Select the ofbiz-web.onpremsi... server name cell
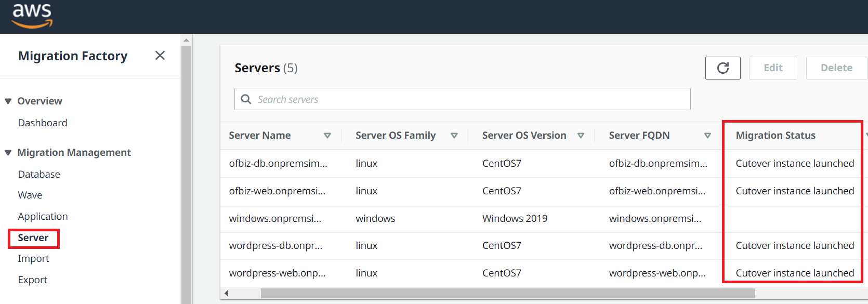 tap(277, 191)
